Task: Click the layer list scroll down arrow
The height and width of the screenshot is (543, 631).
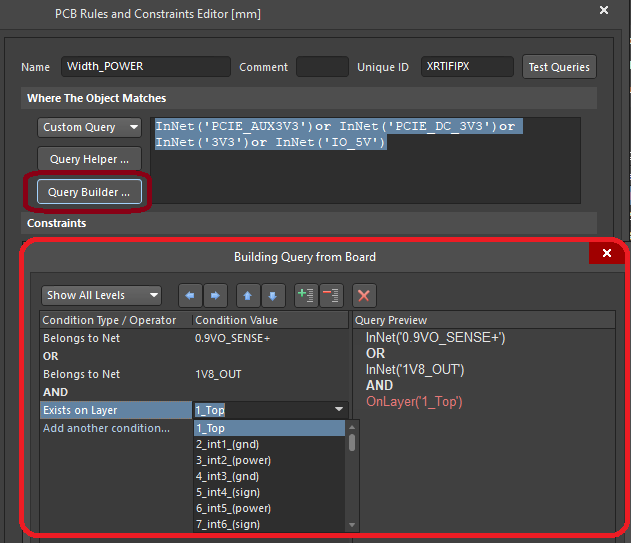Action: (352, 524)
